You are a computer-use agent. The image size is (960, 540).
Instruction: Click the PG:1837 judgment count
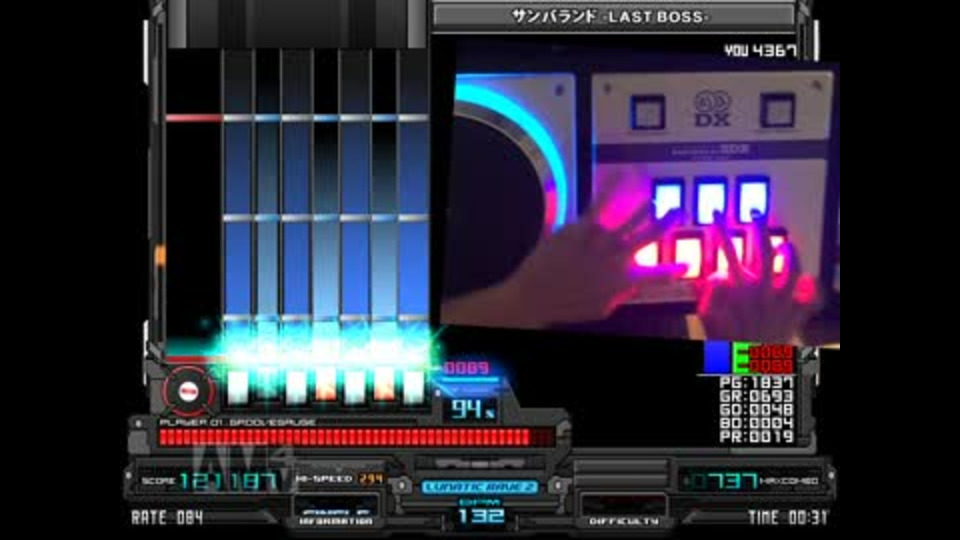(757, 383)
